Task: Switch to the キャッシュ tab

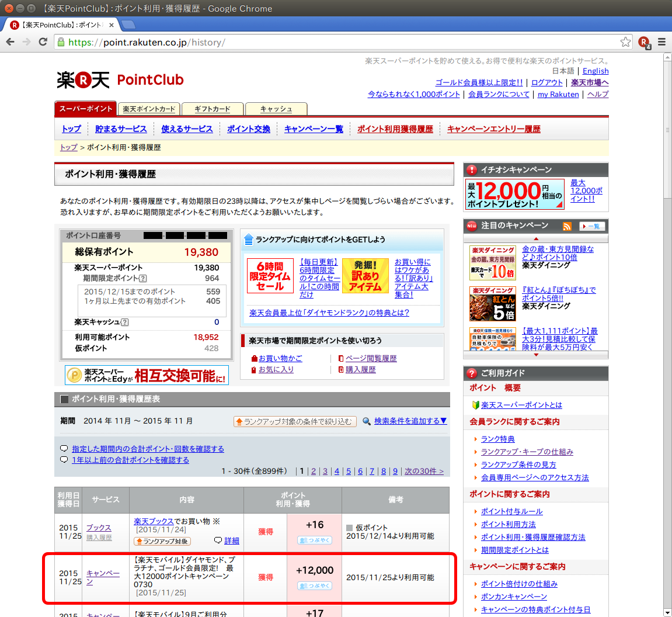Action: (x=276, y=109)
